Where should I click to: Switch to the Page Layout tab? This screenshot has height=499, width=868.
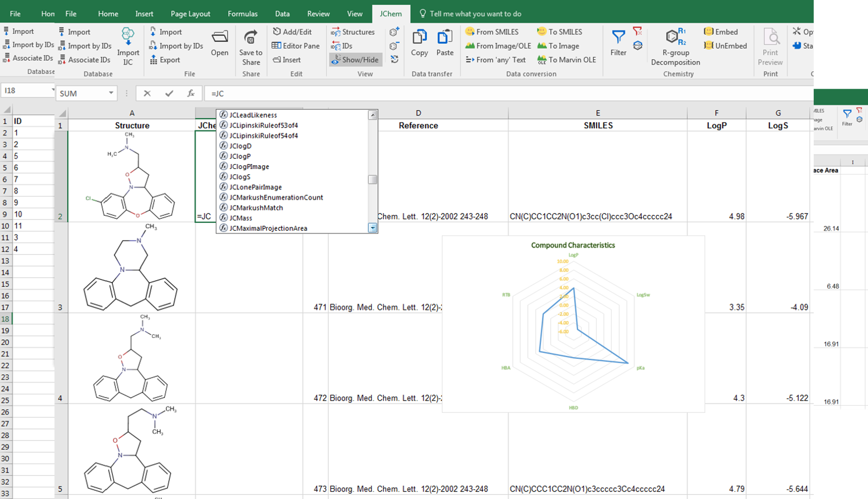190,14
